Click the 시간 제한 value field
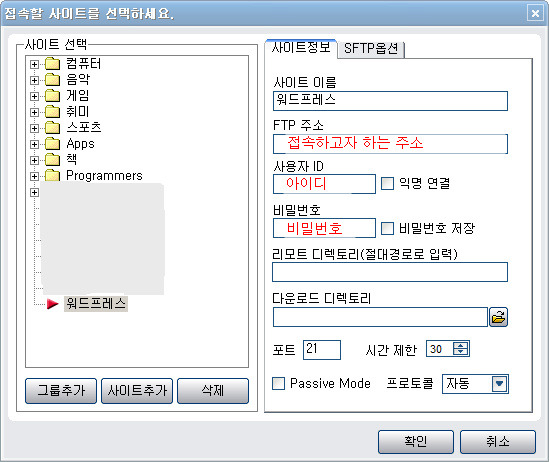Viewport: 549px width, 462px height. click(439, 349)
